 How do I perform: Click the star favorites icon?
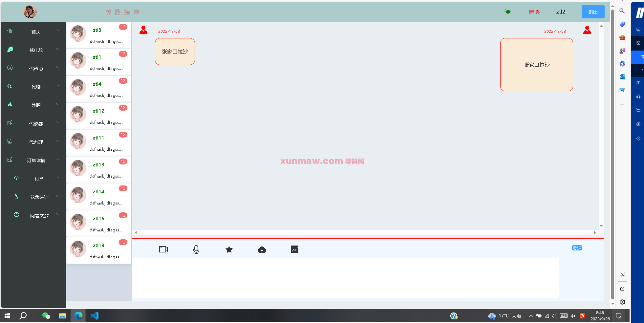click(x=229, y=249)
